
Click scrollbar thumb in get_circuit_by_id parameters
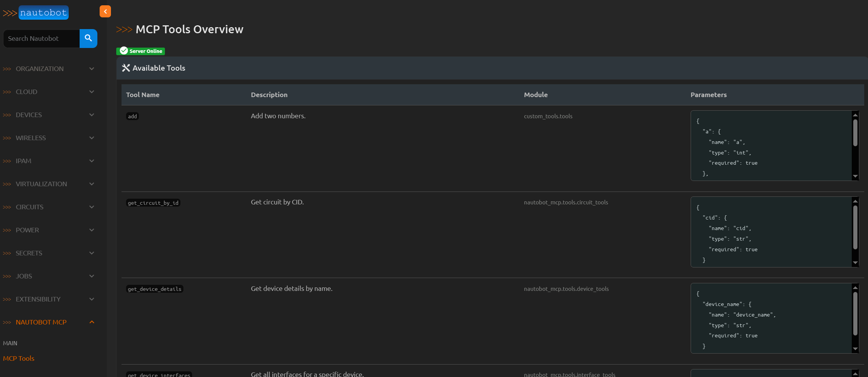(x=855, y=227)
